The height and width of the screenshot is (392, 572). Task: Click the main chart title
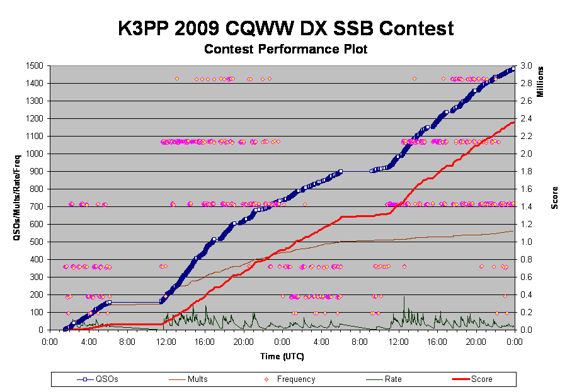pos(286,28)
